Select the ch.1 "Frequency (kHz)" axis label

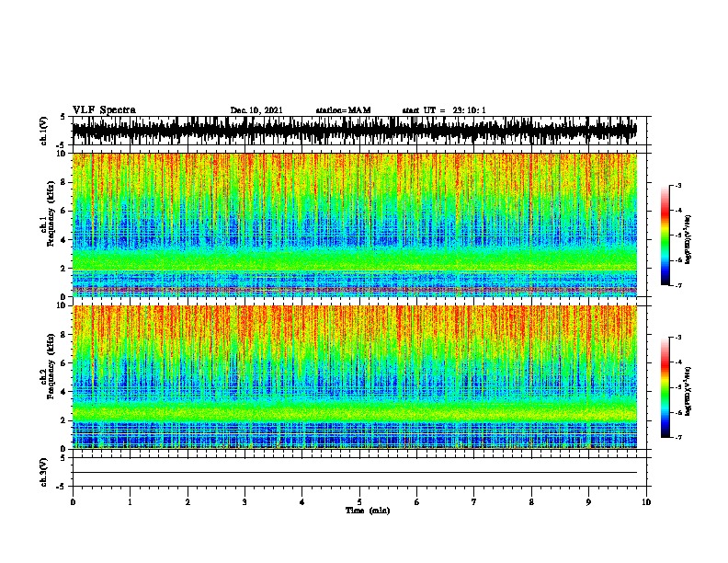50,213
